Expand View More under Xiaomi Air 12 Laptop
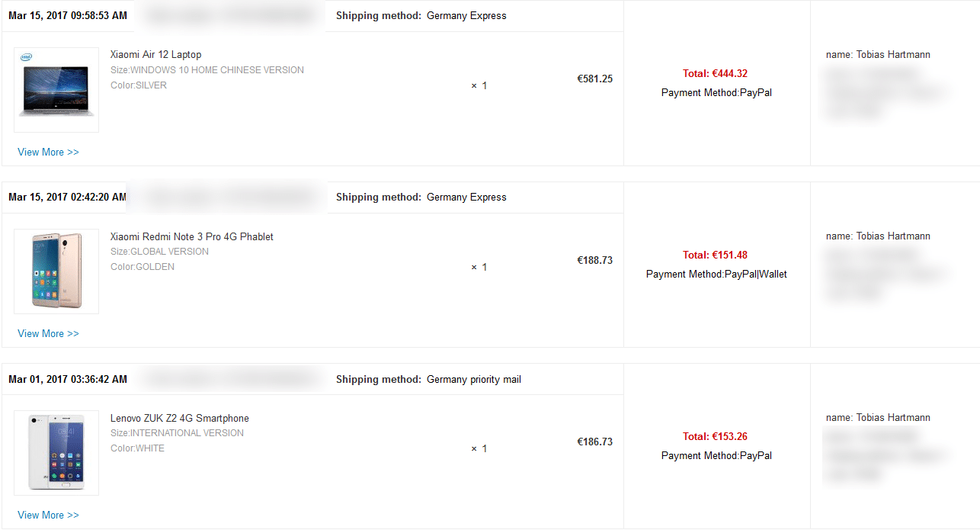980x530 pixels. tap(48, 153)
